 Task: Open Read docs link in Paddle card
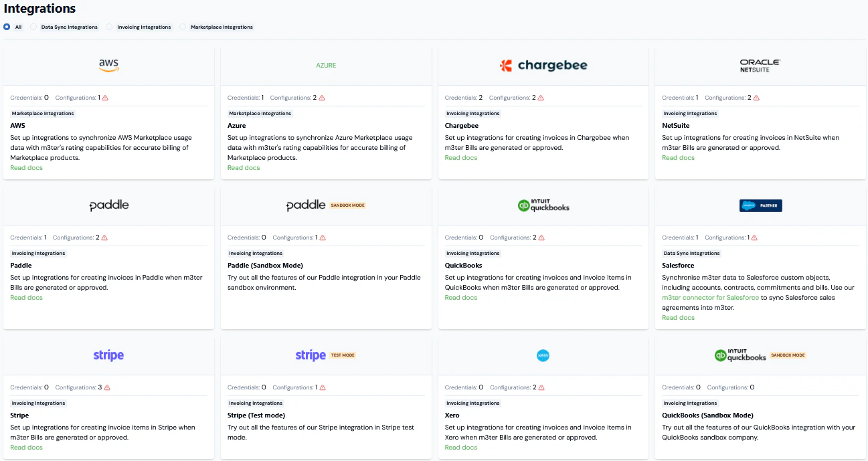[x=27, y=298]
